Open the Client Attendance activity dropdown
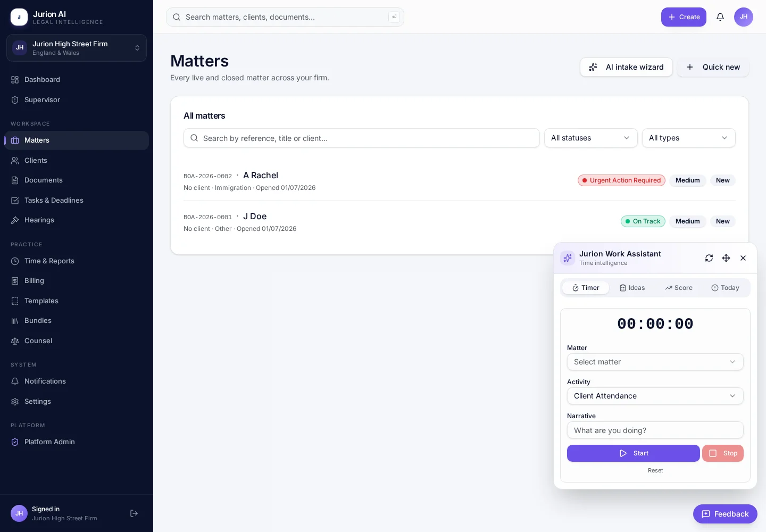Screen dimensions: 766x532 (655, 396)
